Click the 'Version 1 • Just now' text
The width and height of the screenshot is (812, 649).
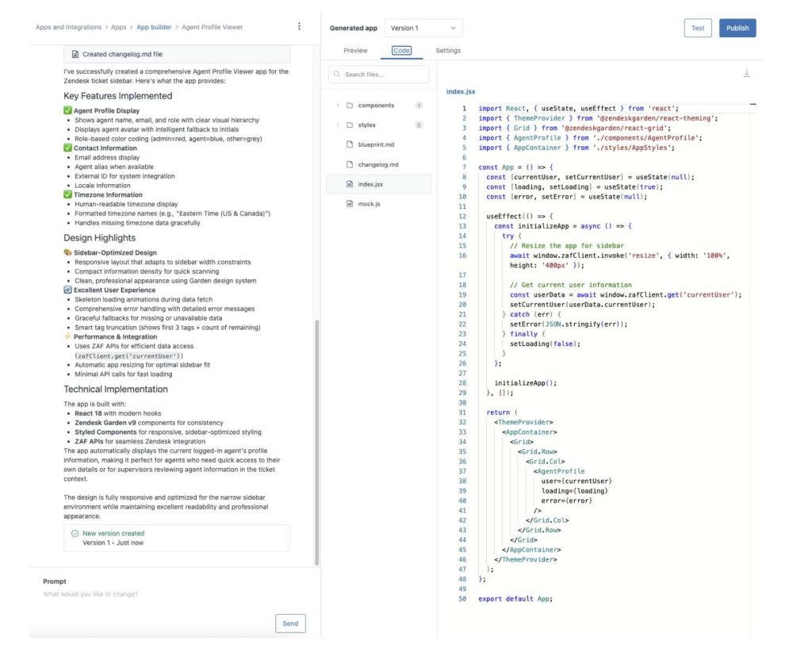pos(113,543)
